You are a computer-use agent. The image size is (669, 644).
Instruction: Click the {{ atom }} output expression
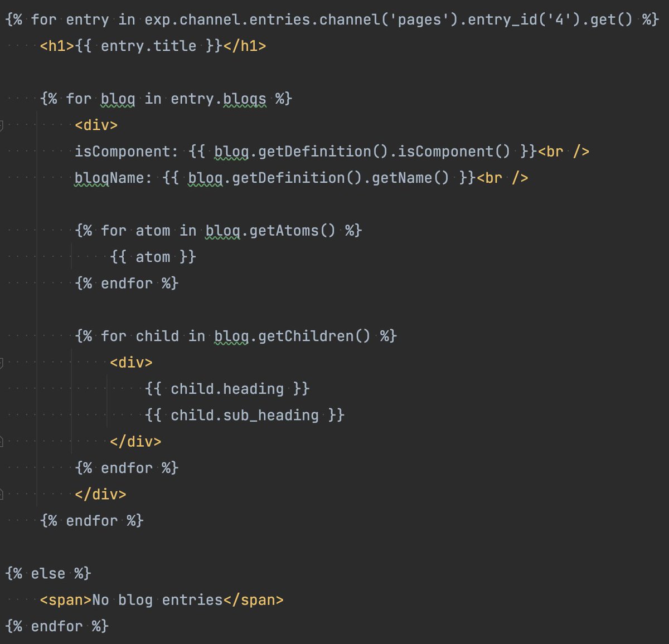pos(153,257)
